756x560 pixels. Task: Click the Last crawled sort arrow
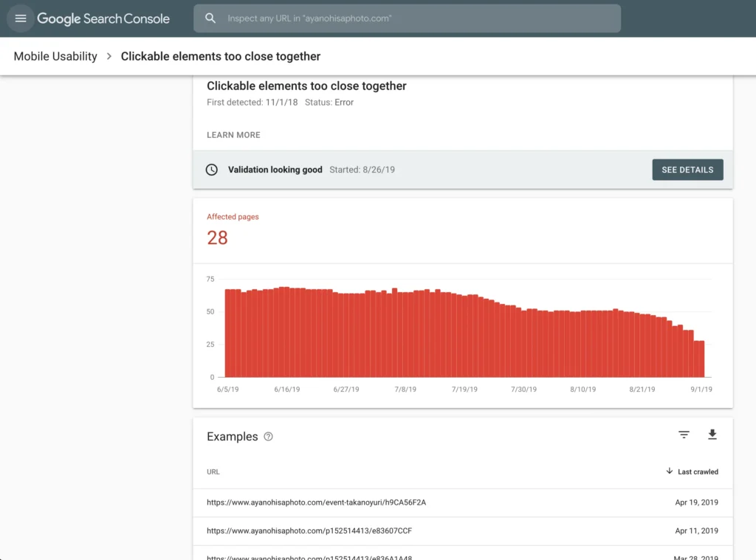[669, 471]
